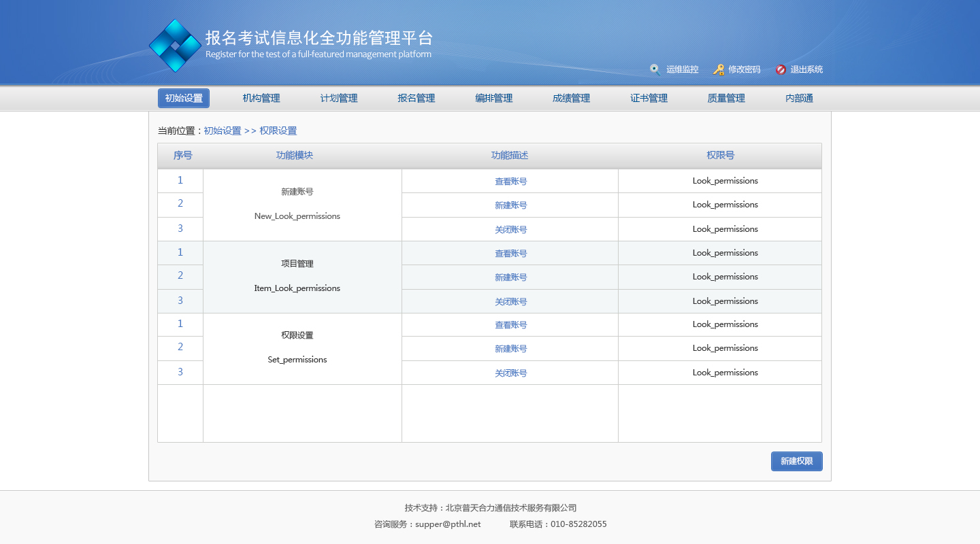Click the 退出系统 logout link

tap(806, 69)
